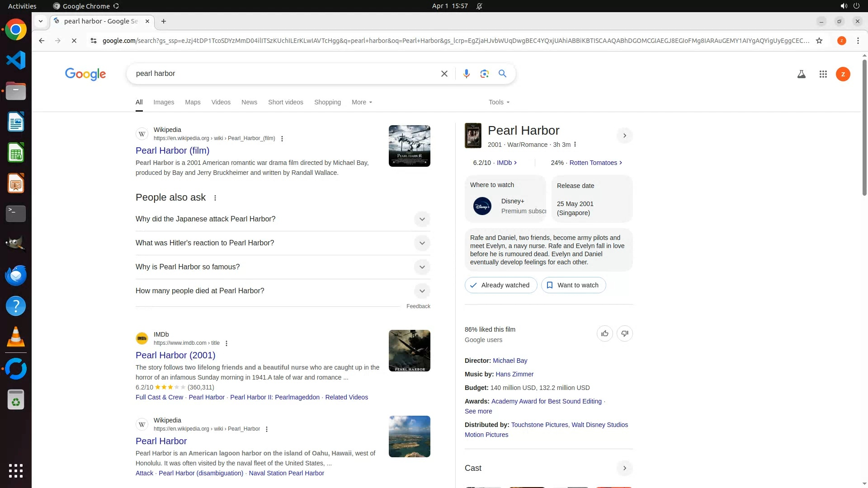Switch to the Images tab
Viewport: 868px width, 488px height.
coord(164,102)
